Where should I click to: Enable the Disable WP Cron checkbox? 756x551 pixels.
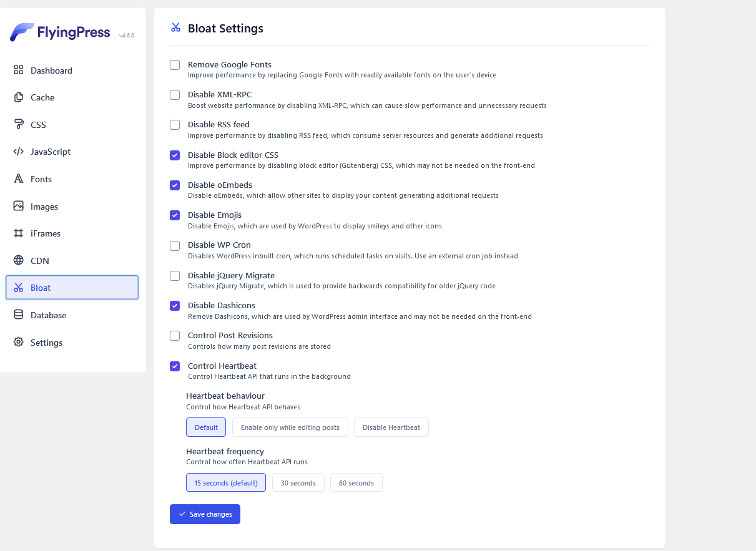click(x=175, y=246)
